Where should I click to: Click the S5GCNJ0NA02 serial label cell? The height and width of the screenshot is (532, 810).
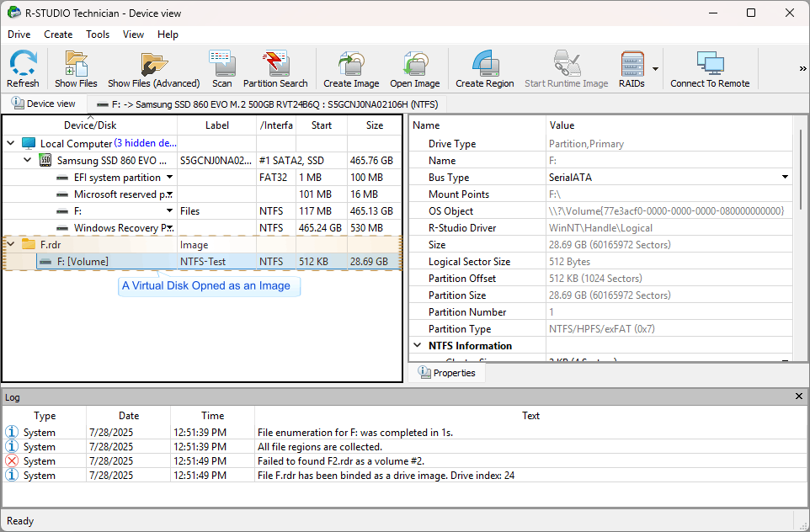[x=216, y=160]
